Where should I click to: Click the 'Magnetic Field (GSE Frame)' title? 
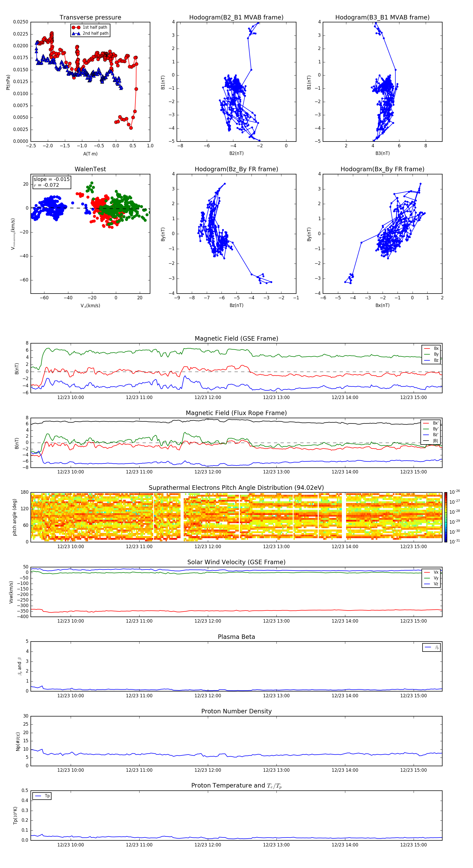point(236,338)
